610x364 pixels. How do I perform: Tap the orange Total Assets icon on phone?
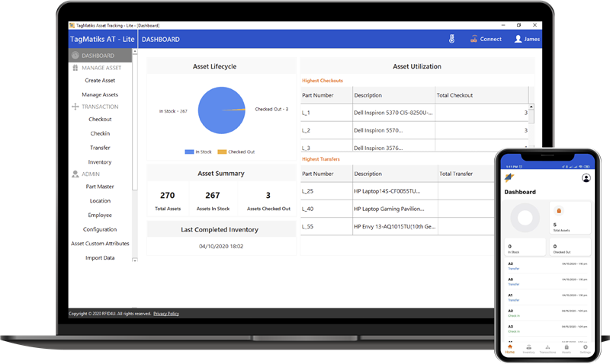pos(559,211)
